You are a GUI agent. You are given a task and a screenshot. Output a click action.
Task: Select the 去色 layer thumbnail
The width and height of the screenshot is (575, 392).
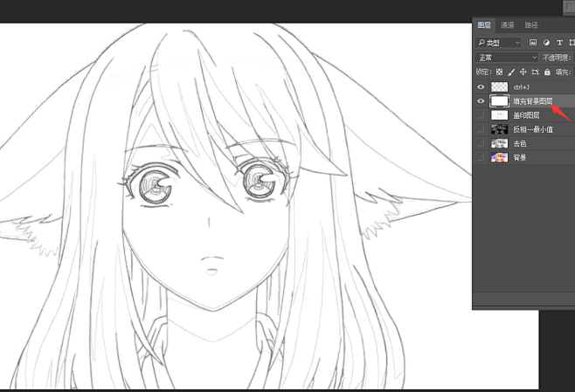pyautogui.click(x=500, y=143)
